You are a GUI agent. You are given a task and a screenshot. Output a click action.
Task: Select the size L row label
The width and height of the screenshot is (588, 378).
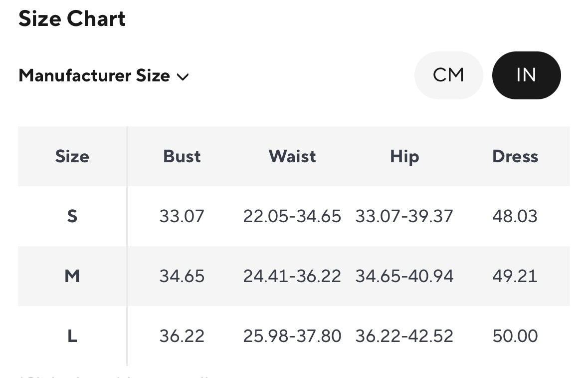click(x=72, y=336)
